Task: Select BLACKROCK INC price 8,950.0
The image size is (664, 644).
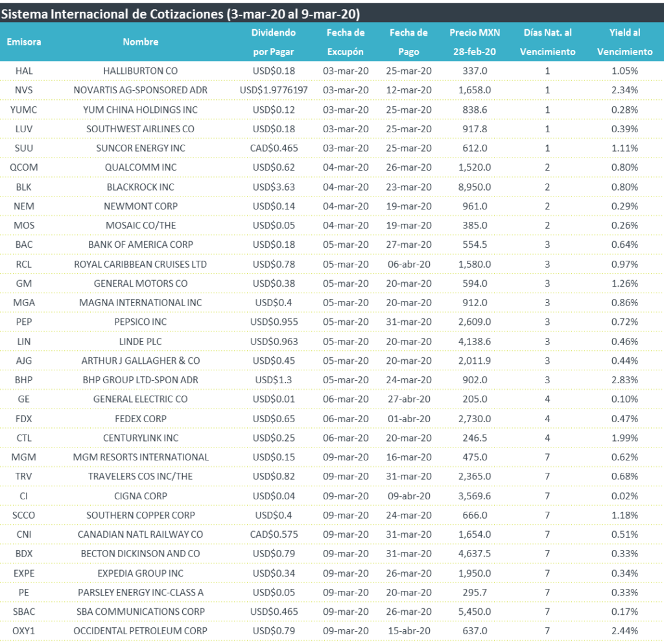Action: (475, 187)
